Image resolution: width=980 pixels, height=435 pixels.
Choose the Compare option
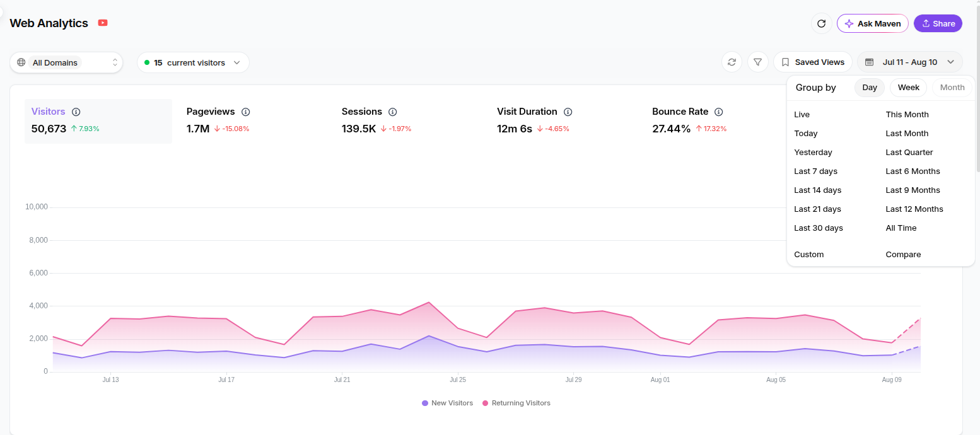pyautogui.click(x=904, y=255)
